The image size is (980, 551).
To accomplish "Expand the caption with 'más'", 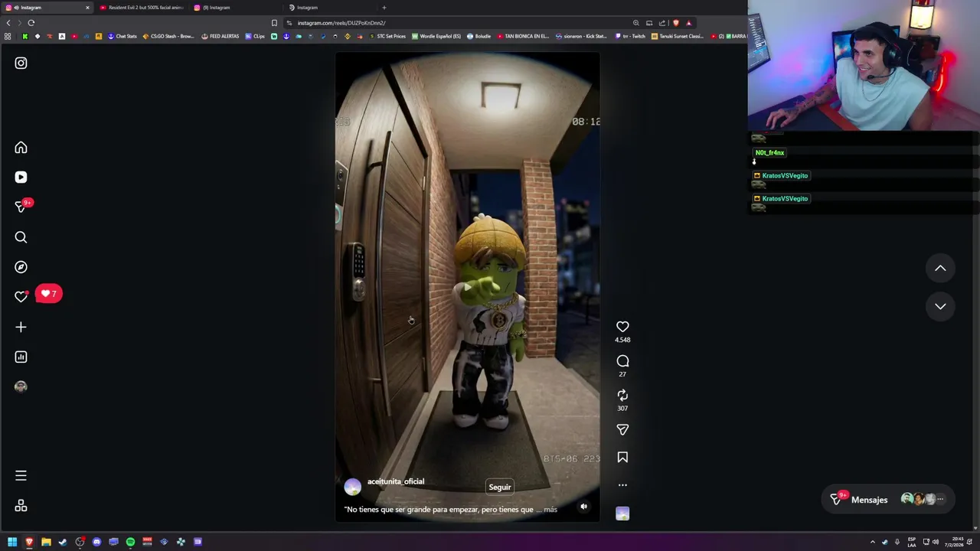I will click(x=550, y=510).
